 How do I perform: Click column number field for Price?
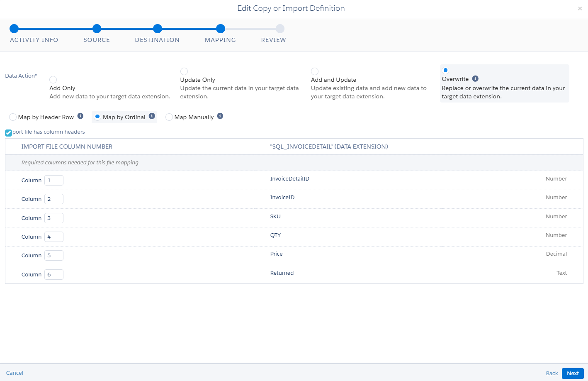(x=54, y=256)
